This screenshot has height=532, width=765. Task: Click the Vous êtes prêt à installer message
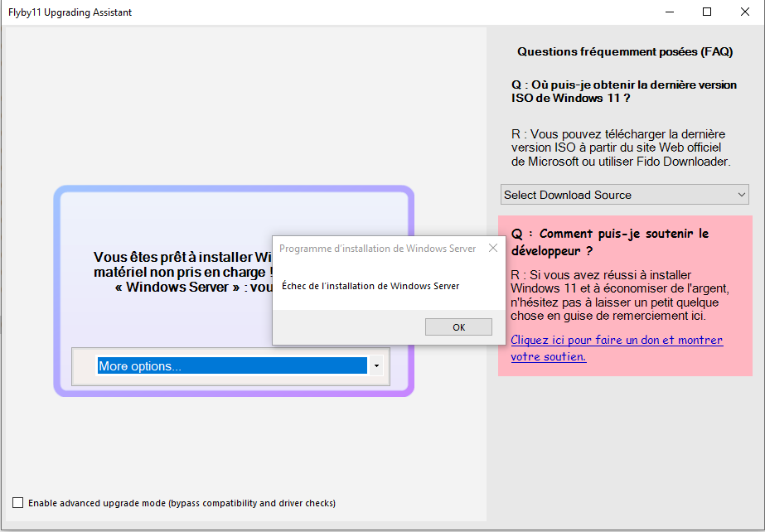(183, 272)
